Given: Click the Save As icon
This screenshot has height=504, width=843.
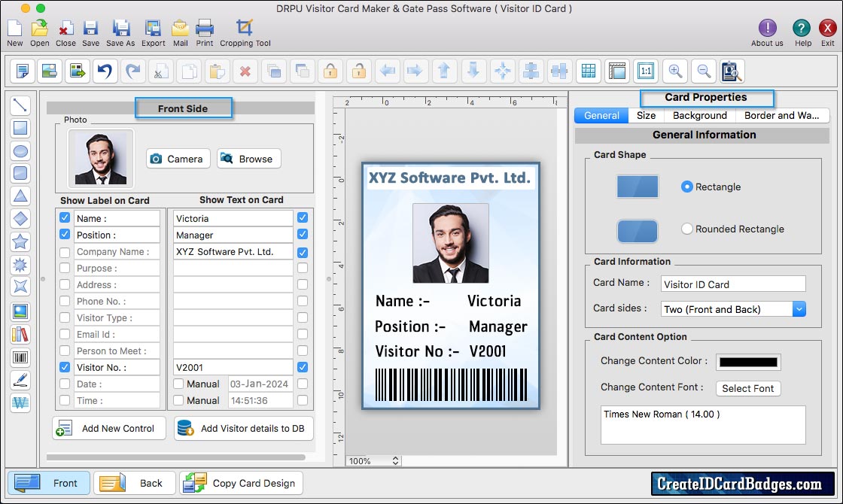Looking at the screenshot, I should [x=121, y=28].
